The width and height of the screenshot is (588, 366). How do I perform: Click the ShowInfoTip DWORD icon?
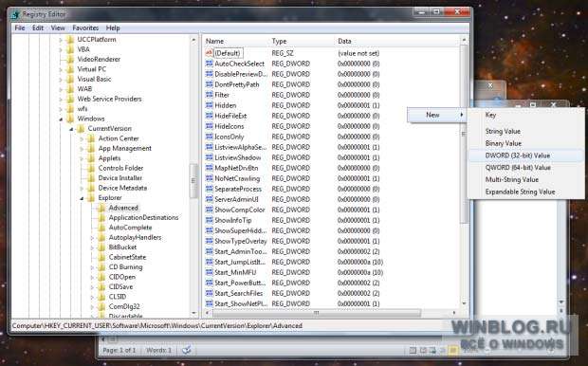pyautogui.click(x=210, y=220)
